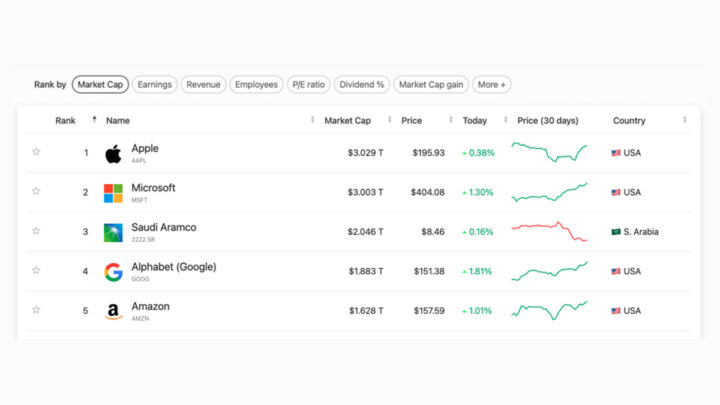Open the Microsoft company link

click(153, 188)
